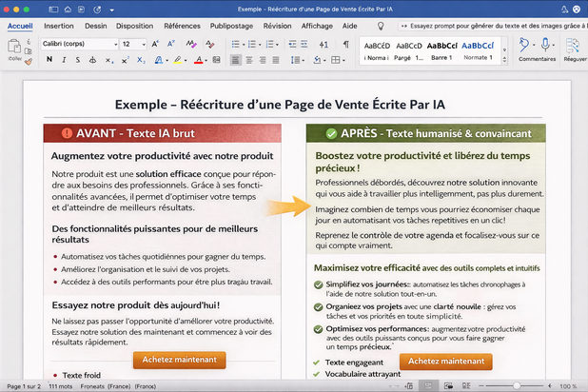Screen dimensions: 588x392
Task: Switch to the Insertion tab
Action: (x=59, y=26)
